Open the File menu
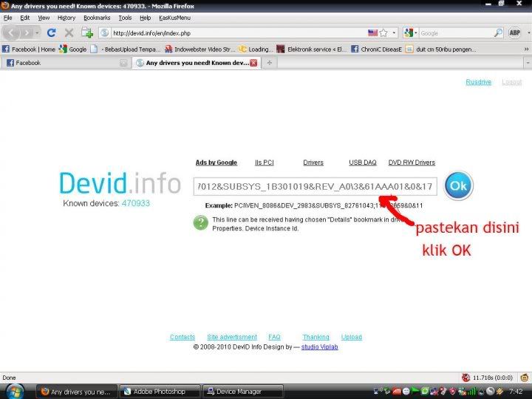This screenshot has width=532, height=399. [8, 18]
